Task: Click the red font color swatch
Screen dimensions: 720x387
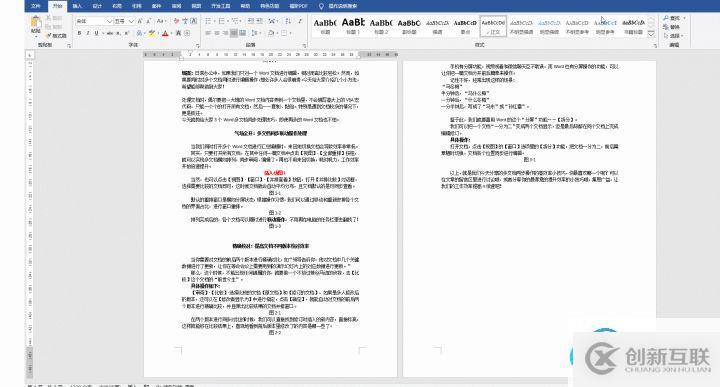Action: 165,34
